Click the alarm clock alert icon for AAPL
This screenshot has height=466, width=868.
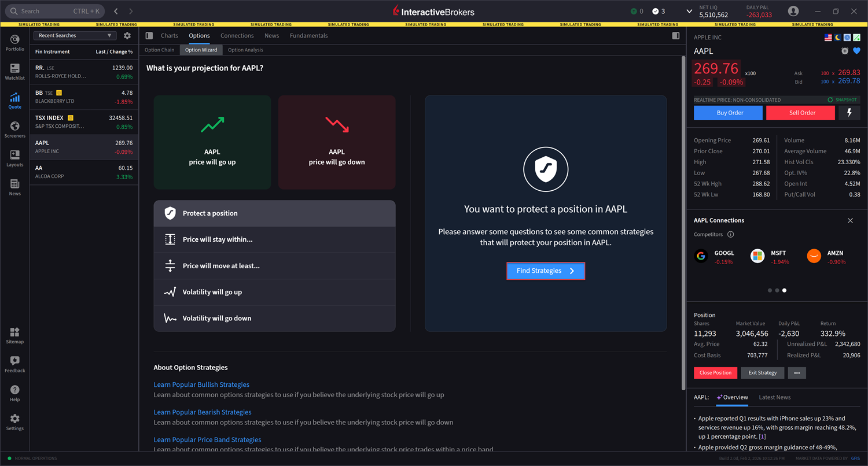tap(845, 51)
